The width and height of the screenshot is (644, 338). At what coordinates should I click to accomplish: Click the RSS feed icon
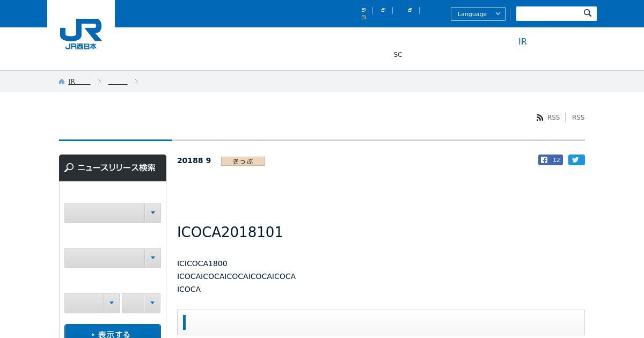[x=540, y=117]
